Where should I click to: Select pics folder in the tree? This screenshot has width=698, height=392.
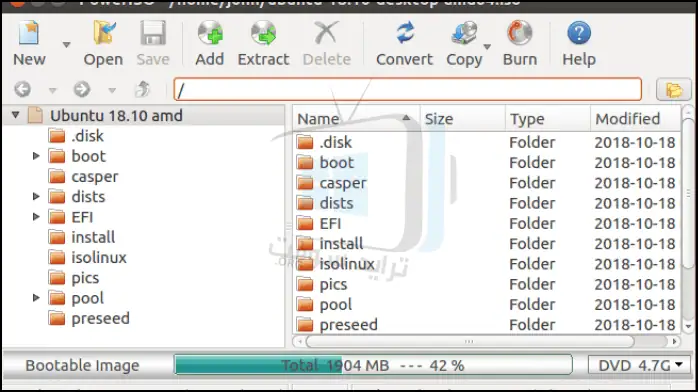point(85,278)
